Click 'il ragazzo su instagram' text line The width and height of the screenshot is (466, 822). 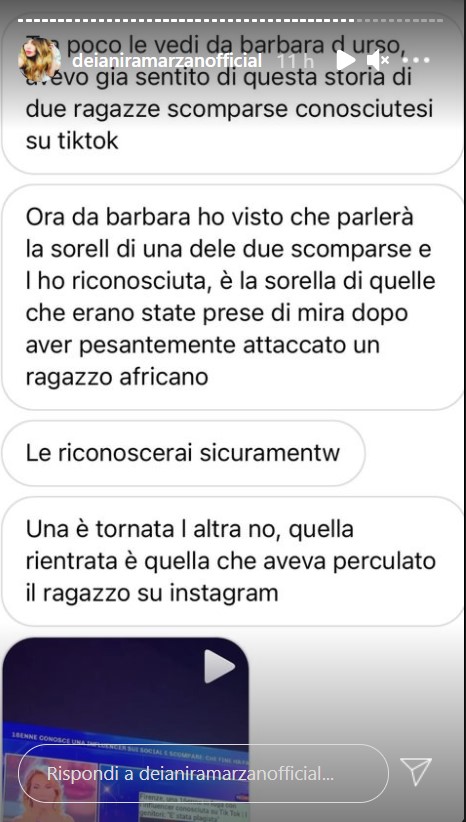pyautogui.click(x=151, y=593)
